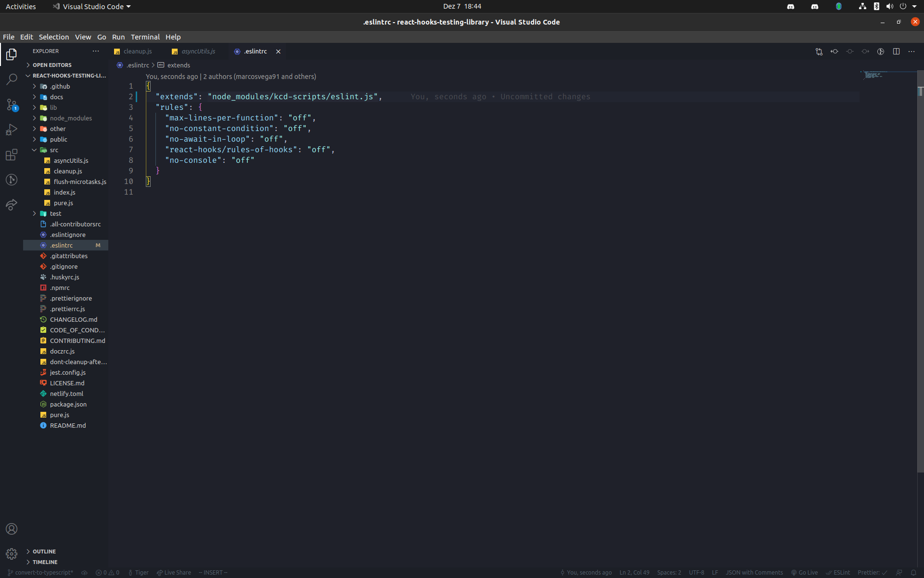Expand the .github folder

(x=65, y=86)
